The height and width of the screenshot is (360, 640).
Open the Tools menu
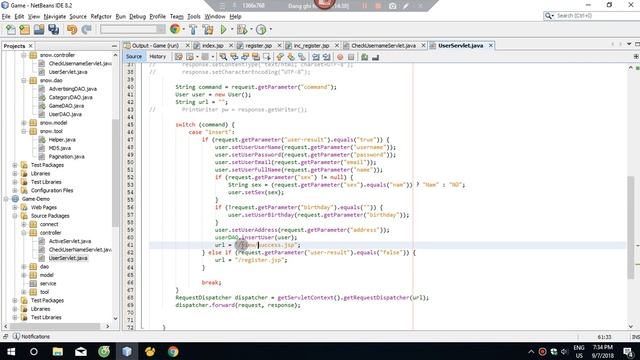(x=194, y=16)
